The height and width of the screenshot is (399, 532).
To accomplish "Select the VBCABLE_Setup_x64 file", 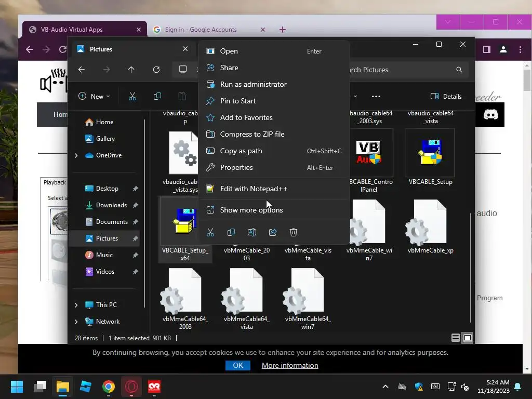I will point(185,230).
